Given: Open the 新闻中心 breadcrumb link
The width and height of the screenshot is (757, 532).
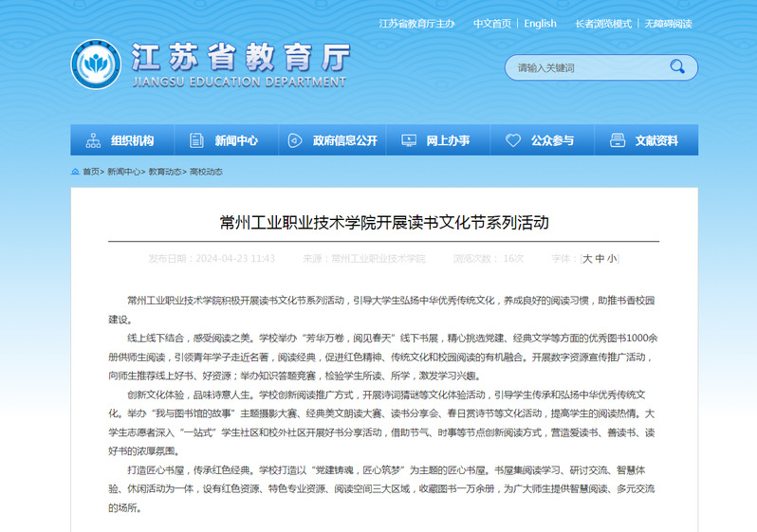Looking at the screenshot, I should tap(123, 172).
